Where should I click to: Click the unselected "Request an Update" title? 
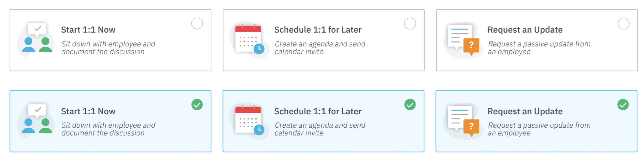pyautogui.click(x=525, y=30)
